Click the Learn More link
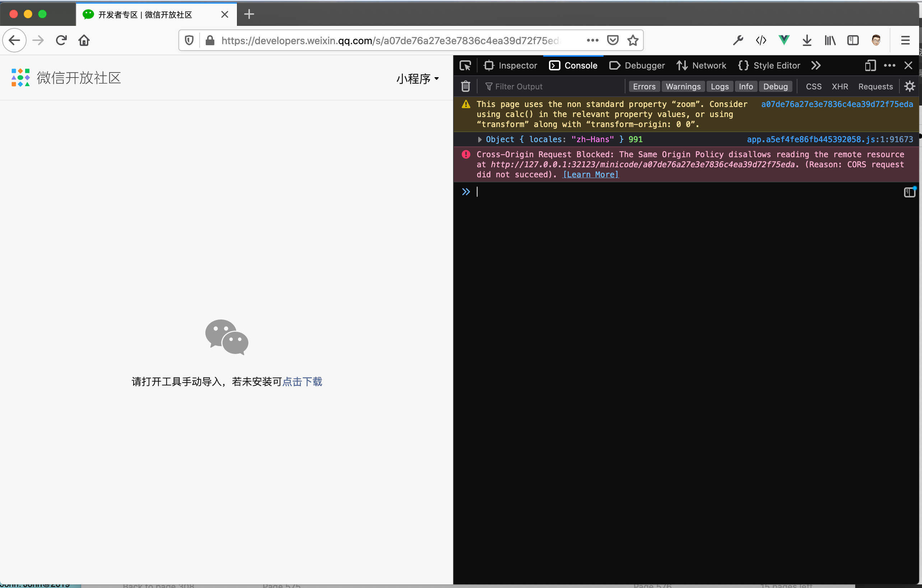This screenshot has height=588, width=922. point(590,174)
